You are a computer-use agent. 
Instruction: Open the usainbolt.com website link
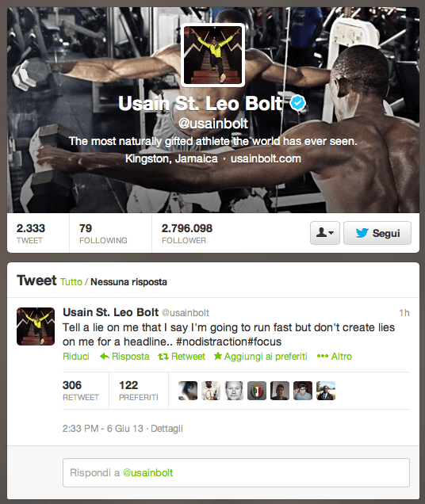[266, 158]
